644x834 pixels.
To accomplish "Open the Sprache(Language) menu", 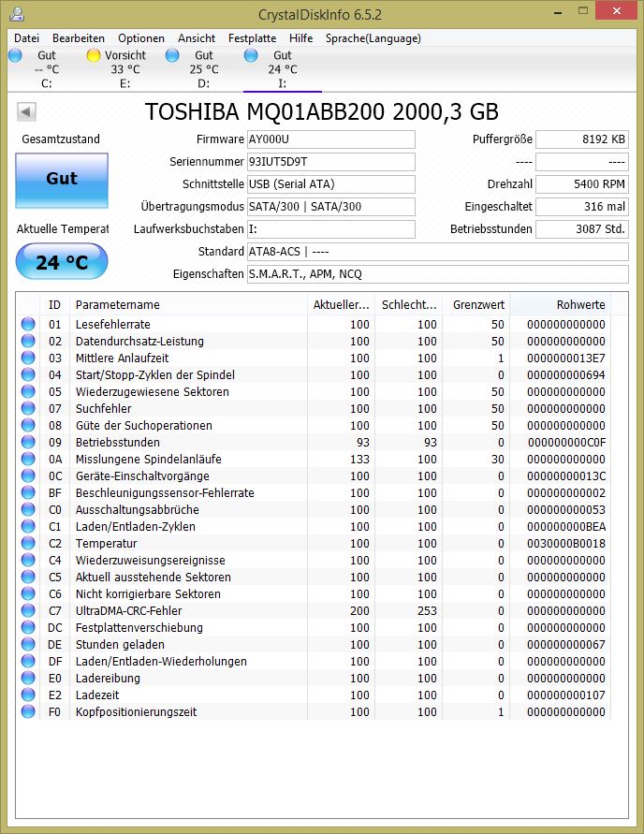I will pyautogui.click(x=373, y=38).
